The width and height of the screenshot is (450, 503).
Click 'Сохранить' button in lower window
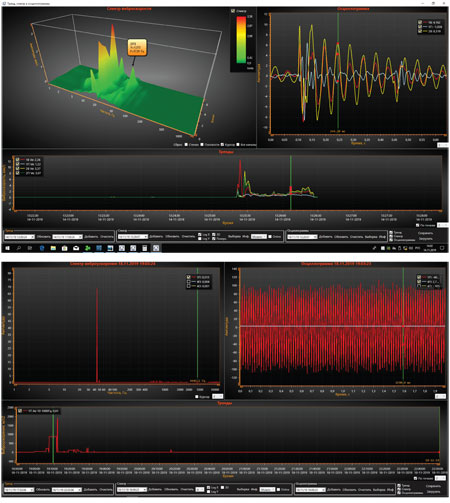[434, 486]
